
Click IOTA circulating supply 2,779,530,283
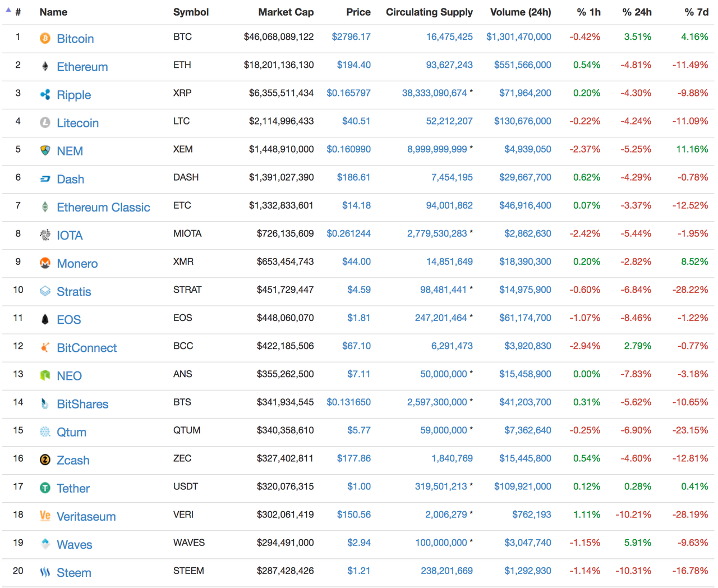coord(437,233)
